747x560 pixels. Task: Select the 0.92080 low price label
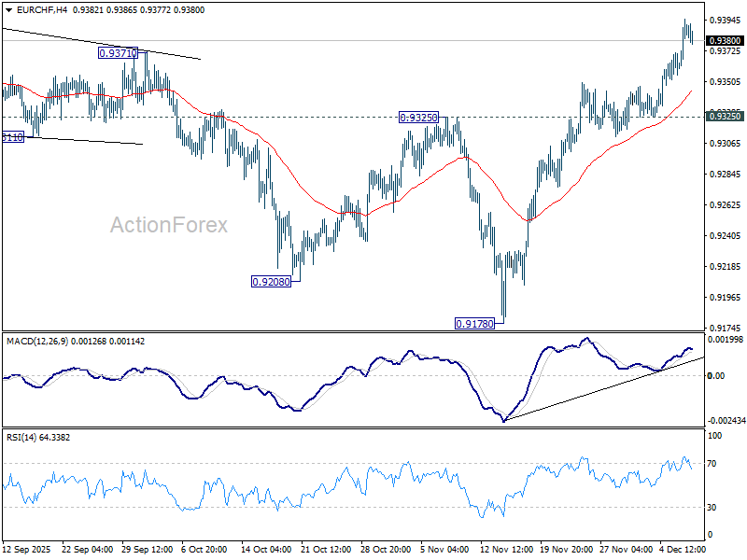click(x=271, y=282)
